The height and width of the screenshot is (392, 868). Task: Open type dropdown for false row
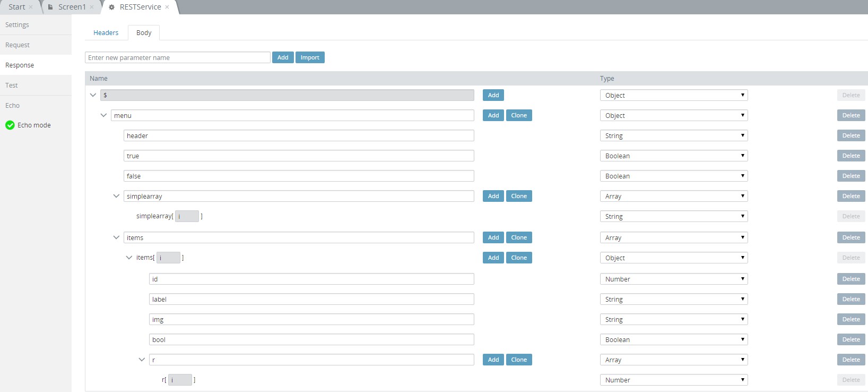(674, 176)
